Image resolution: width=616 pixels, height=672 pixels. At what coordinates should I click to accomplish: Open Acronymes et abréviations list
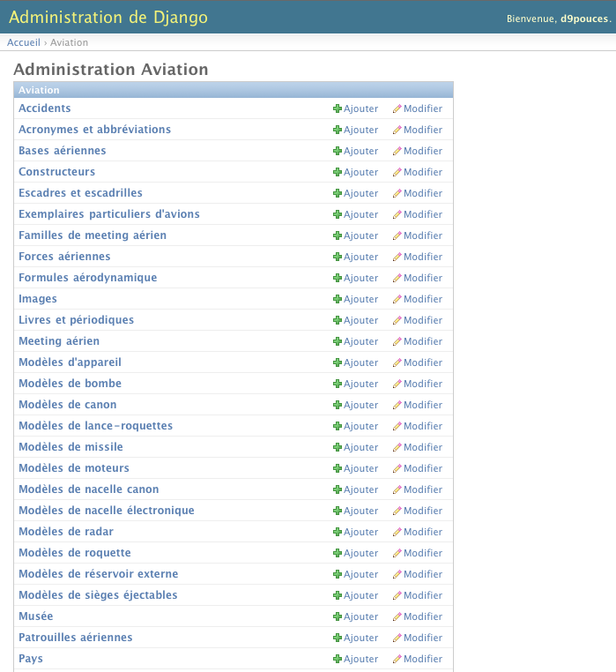[94, 130]
